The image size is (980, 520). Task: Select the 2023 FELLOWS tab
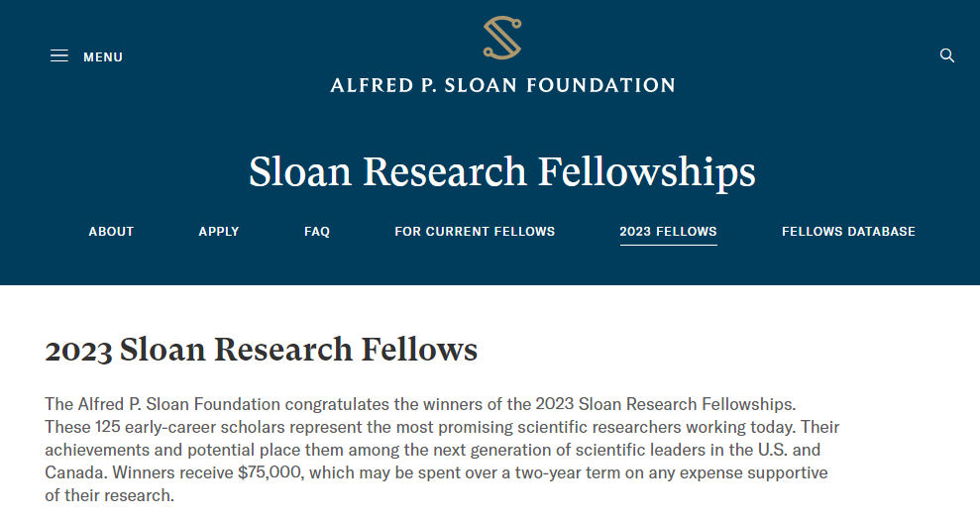(668, 231)
